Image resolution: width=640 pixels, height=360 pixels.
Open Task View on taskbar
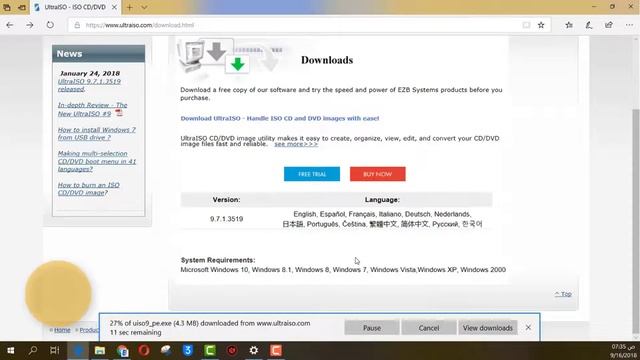click(55, 350)
